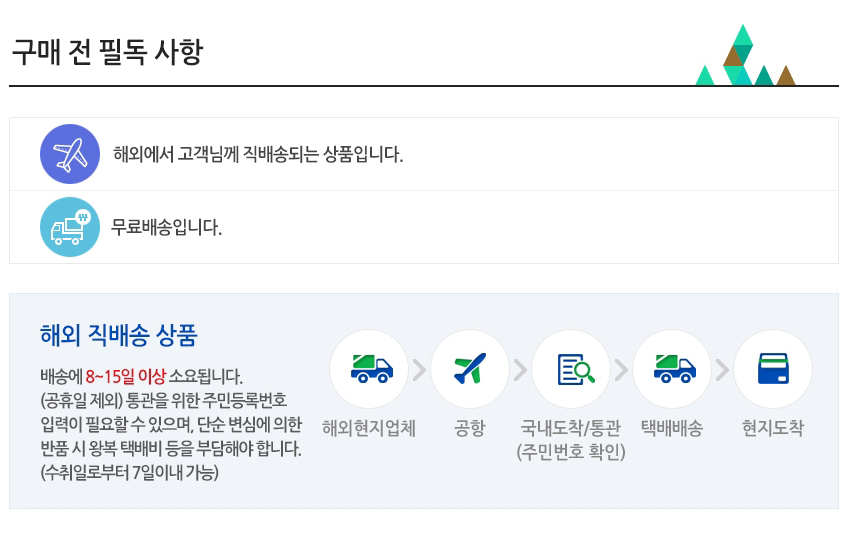Click the airport airplane step icon
850x549 pixels.
[x=470, y=369]
